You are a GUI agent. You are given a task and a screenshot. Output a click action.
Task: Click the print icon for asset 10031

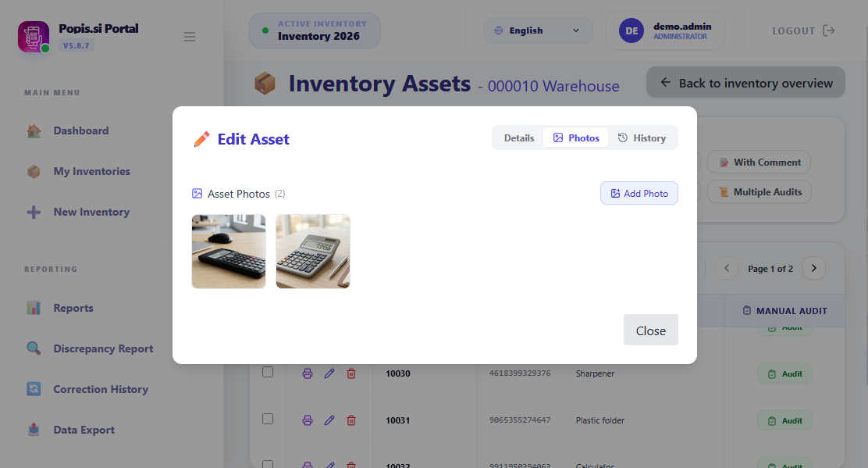coord(308,420)
